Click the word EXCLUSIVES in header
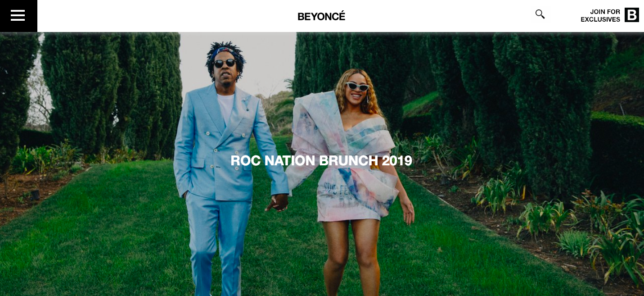This screenshot has width=644, height=296. 600,19
